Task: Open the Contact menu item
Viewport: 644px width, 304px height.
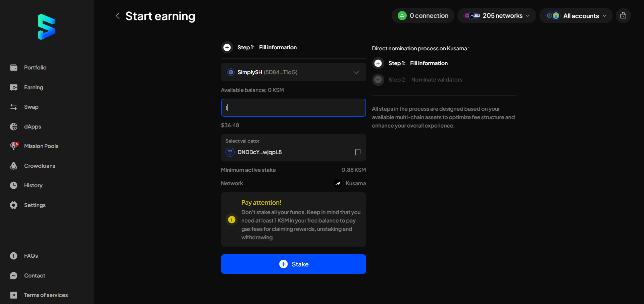Action: pyautogui.click(x=14, y=275)
